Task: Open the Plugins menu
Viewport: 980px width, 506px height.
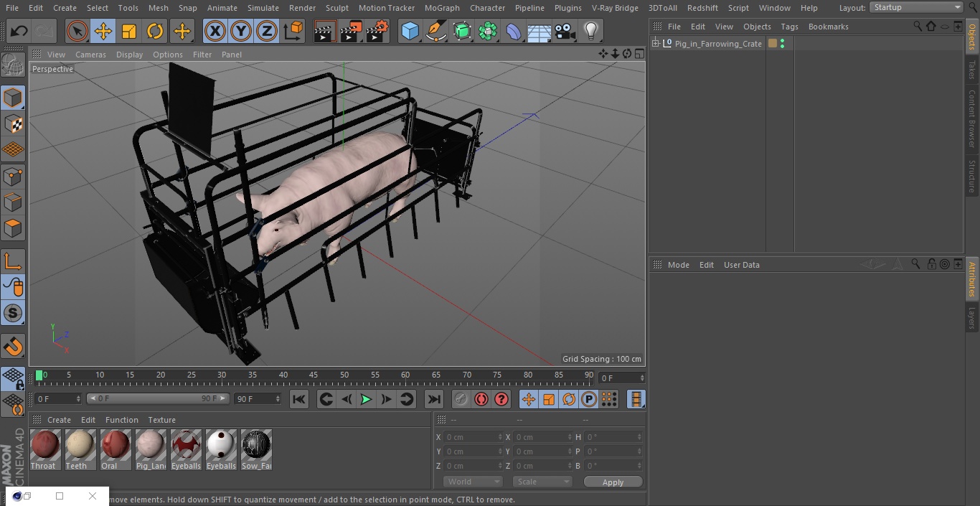Action: coord(568,8)
